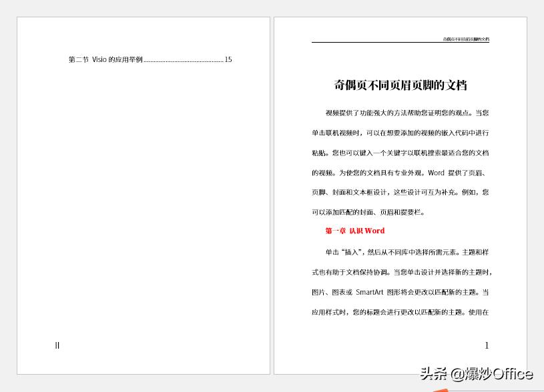Click the dotted TOC leader line
544x392 pixels.
184,60
